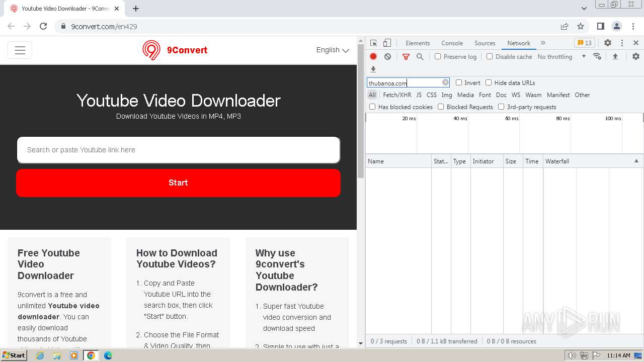This screenshot has width=644, height=362.
Task: Check Hide data URLs
Action: tap(489, 82)
